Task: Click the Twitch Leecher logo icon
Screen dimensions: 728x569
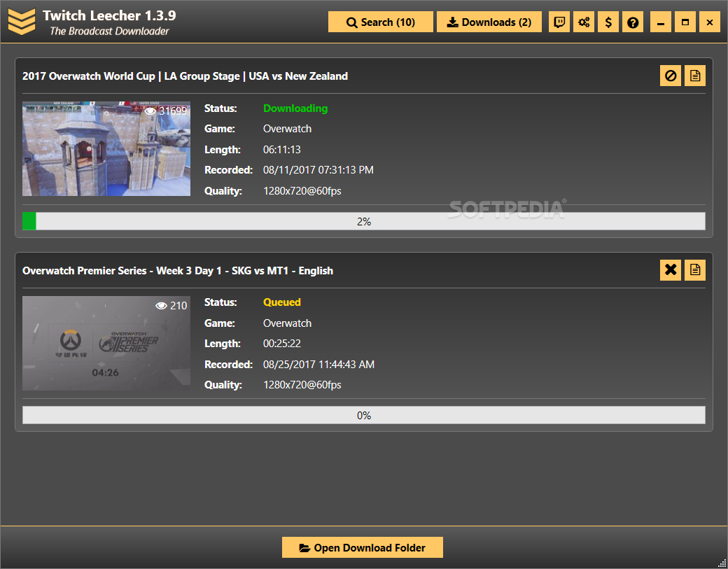Action: click(x=22, y=22)
